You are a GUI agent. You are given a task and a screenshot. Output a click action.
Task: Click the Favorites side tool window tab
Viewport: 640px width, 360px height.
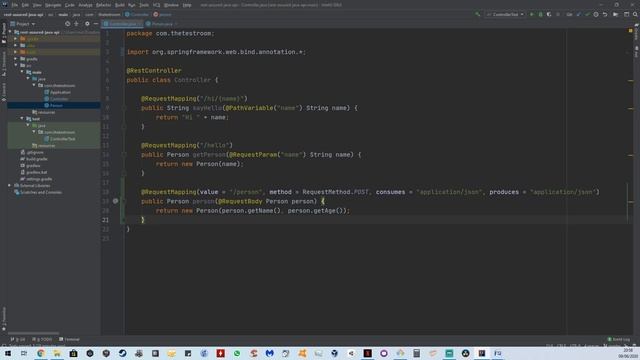(4, 318)
